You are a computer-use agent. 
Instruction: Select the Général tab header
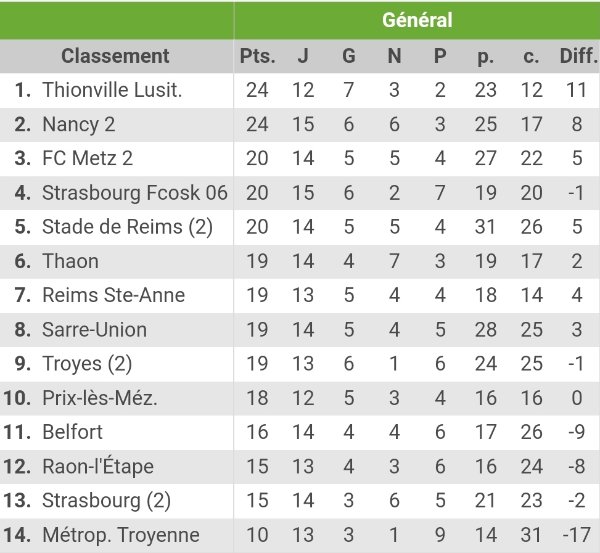(417, 20)
